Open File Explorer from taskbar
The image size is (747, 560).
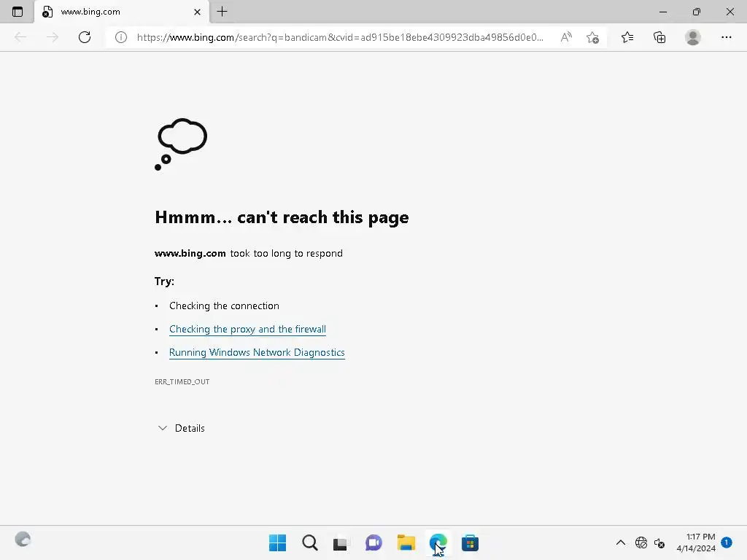click(x=406, y=542)
